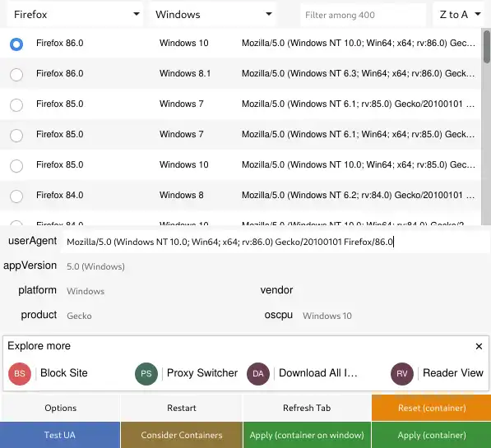491x448 pixels.
Task: Open the Proxy Switcher PS icon
Action: pyautogui.click(x=146, y=373)
